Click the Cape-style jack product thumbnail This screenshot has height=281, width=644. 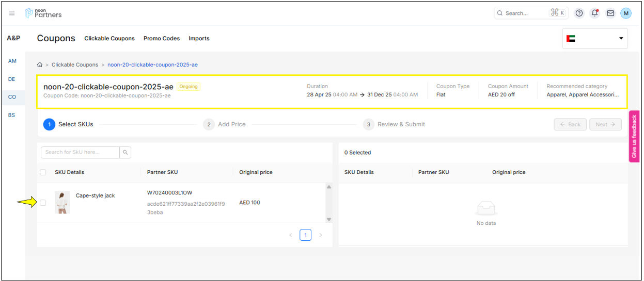point(62,203)
